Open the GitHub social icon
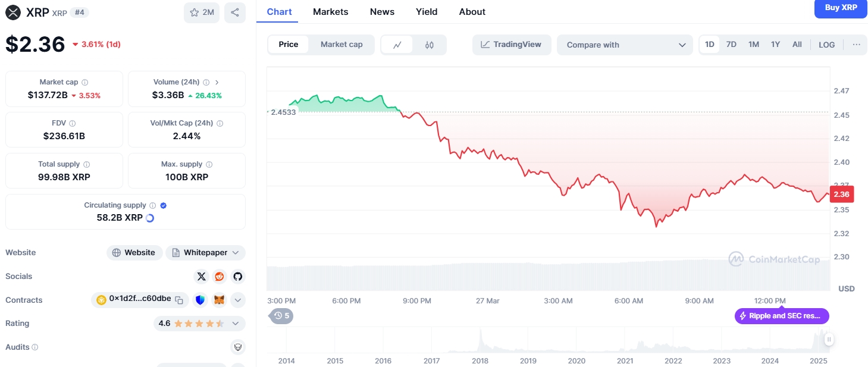This screenshot has width=868, height=367. (238, 277)
